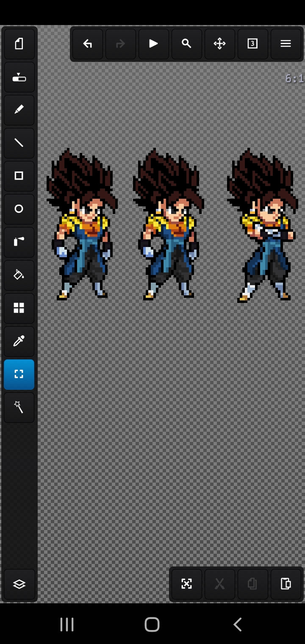The width and height of the screenshot is (305, 644).
Task: Tap the 6:1 zoom ratio indicator
Action: 294,78
